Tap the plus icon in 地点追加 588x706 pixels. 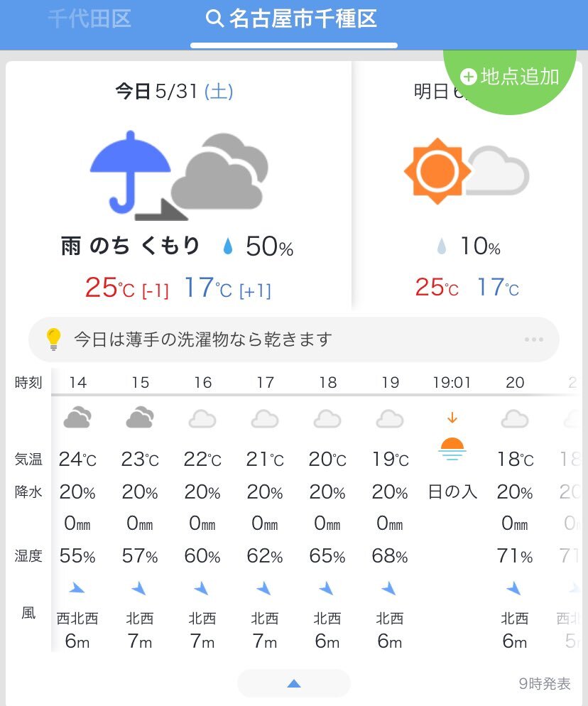coord(468,77)
